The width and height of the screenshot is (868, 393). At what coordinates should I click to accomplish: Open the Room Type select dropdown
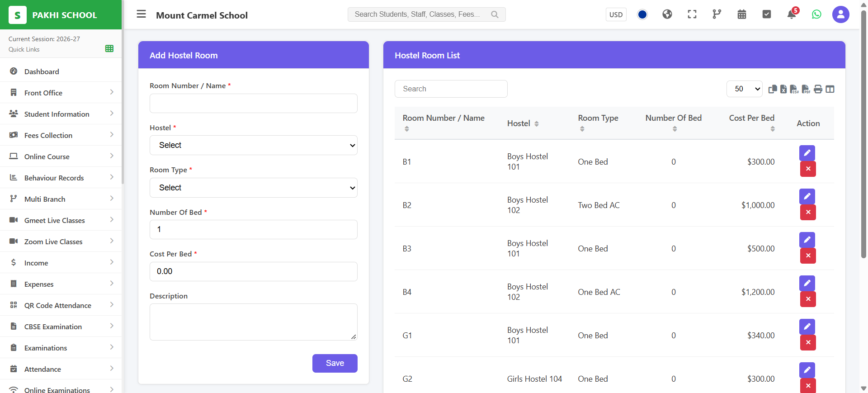[x=254, y=188]
